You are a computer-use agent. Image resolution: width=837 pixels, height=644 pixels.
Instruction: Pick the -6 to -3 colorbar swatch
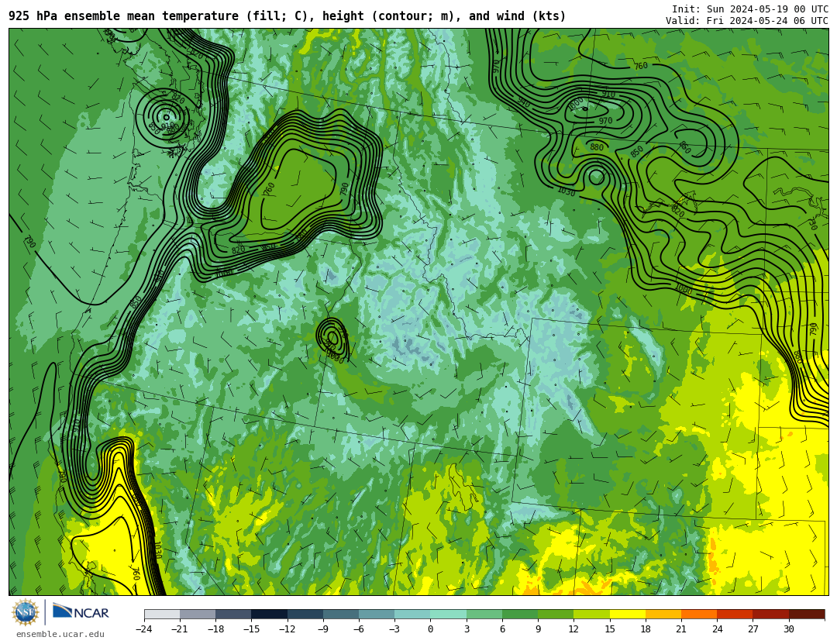[x=377, y=614]
